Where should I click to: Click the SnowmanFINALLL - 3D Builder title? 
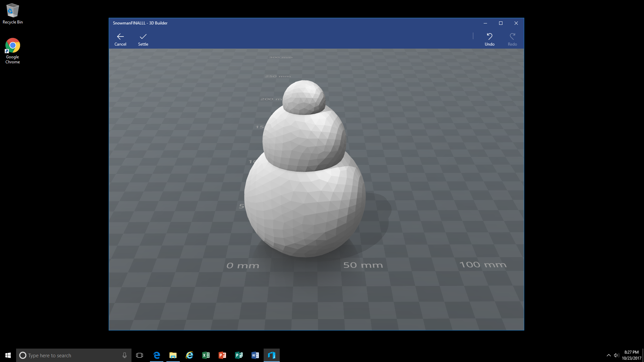pos(140,23)
